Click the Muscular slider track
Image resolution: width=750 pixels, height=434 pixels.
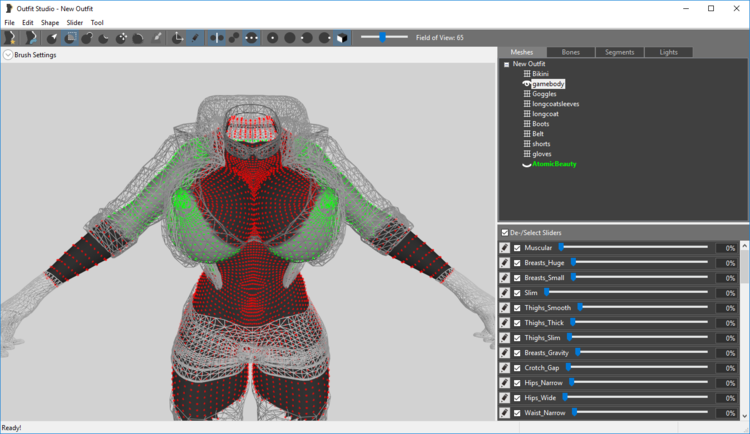click(x=634, y=247)
